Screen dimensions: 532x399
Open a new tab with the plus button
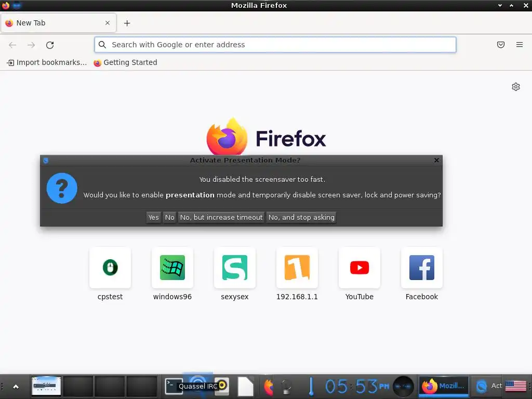point(127,23)
